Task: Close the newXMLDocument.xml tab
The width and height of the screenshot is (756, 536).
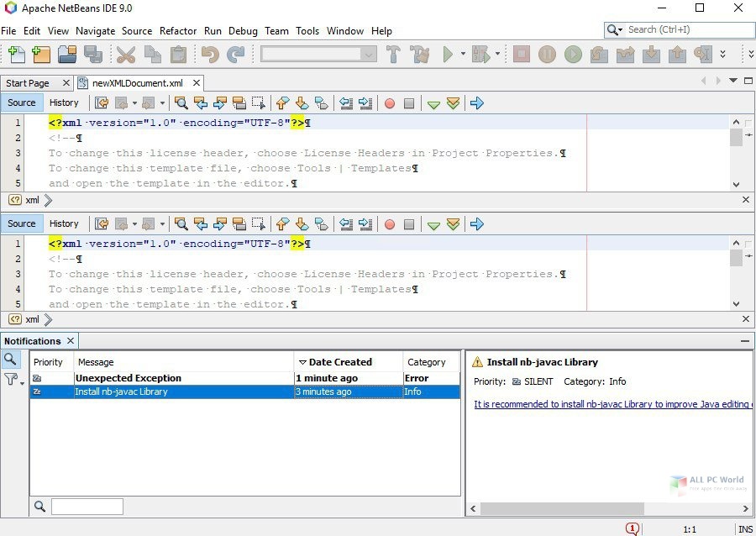Action: pyautogui.click(x=197, y=83)
